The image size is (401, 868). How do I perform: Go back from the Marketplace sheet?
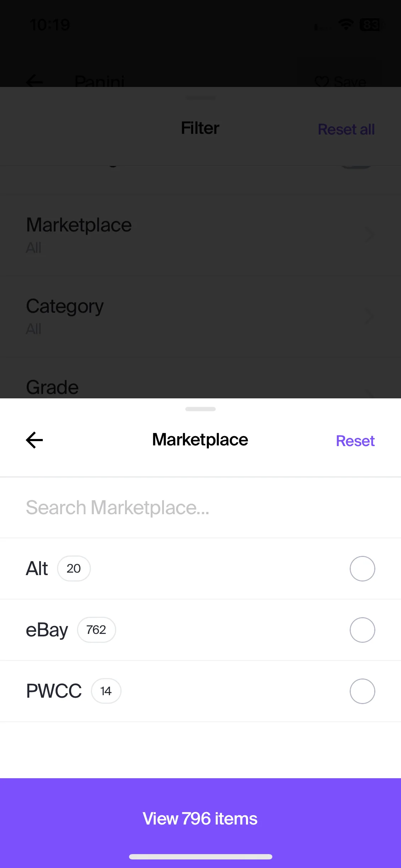point(35,440)
